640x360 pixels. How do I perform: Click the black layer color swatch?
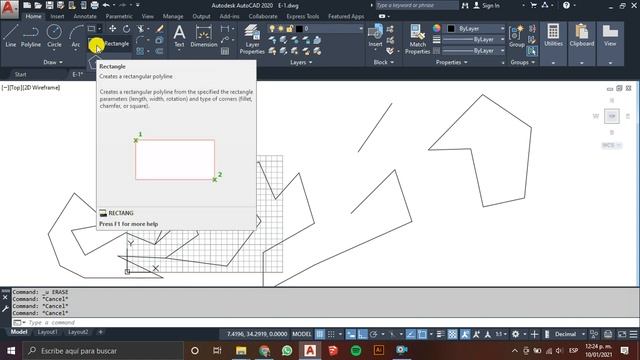pos(299,29)
